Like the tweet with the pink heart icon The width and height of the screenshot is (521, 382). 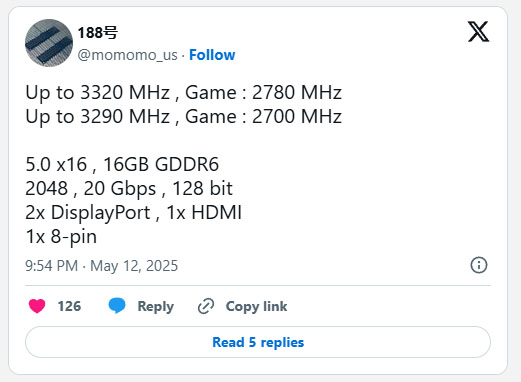click(37, 306)
